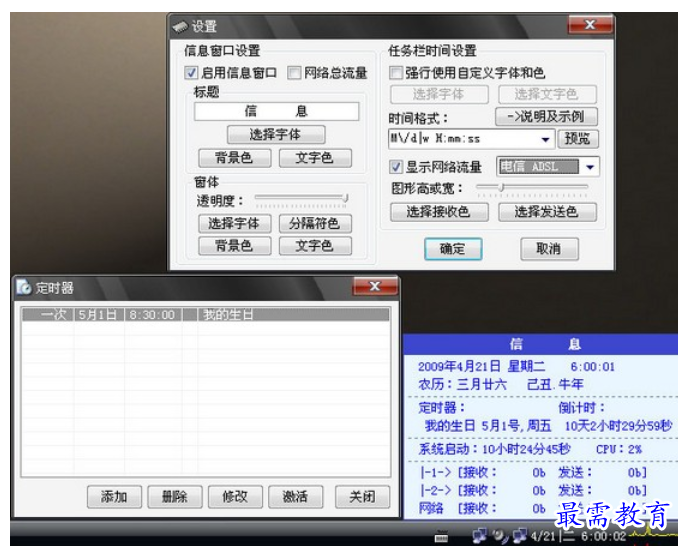Click 添加 to add a timer

click(x=114, y=497)
